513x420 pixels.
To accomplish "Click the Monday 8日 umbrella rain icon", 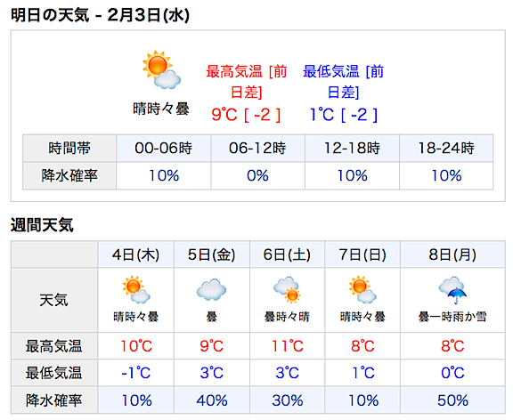I will click(452, 290).
